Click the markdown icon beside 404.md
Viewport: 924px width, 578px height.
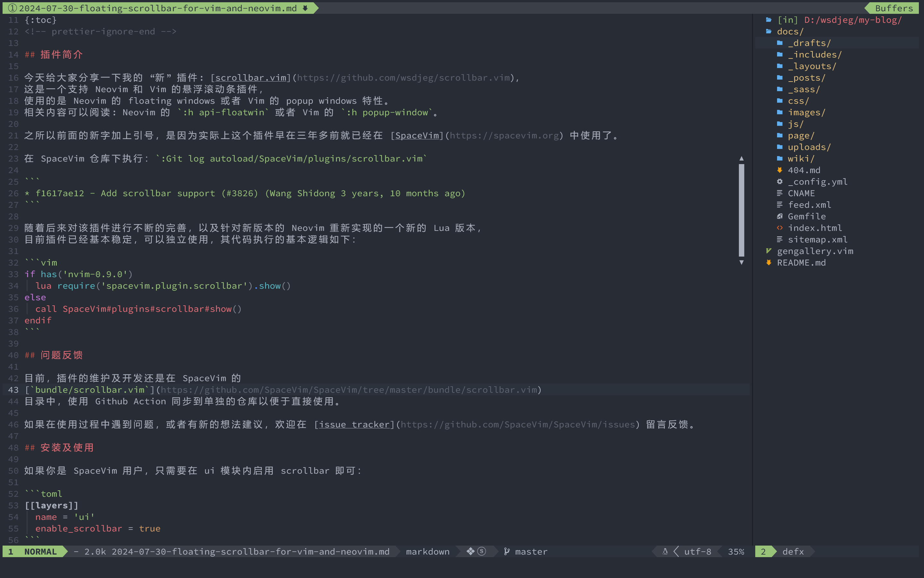coord(780,170)
